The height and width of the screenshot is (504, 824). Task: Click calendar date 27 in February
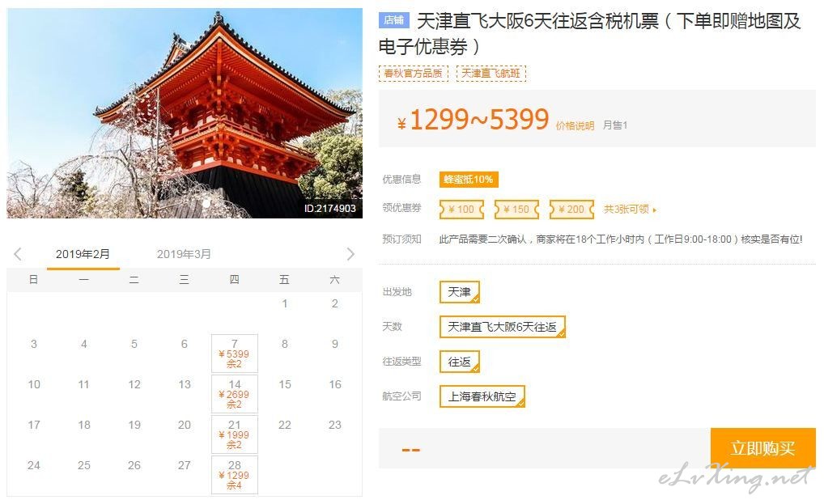pyautogui.click(x=185, y=465)
